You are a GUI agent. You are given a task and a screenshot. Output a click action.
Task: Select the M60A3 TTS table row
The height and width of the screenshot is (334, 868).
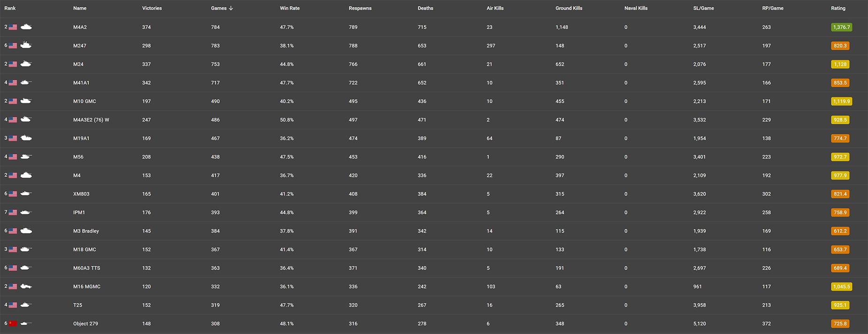(434, 268)
